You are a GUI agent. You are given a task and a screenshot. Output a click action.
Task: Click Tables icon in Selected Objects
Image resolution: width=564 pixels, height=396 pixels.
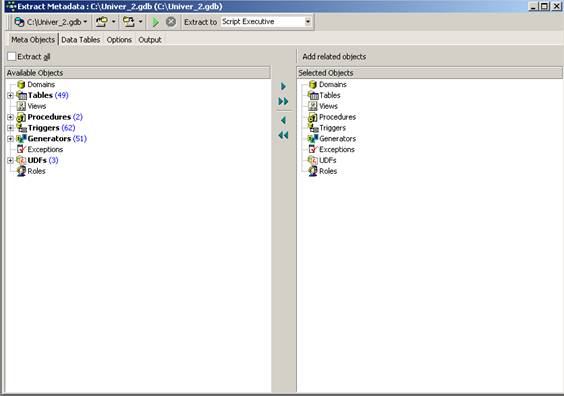[313, 95]
